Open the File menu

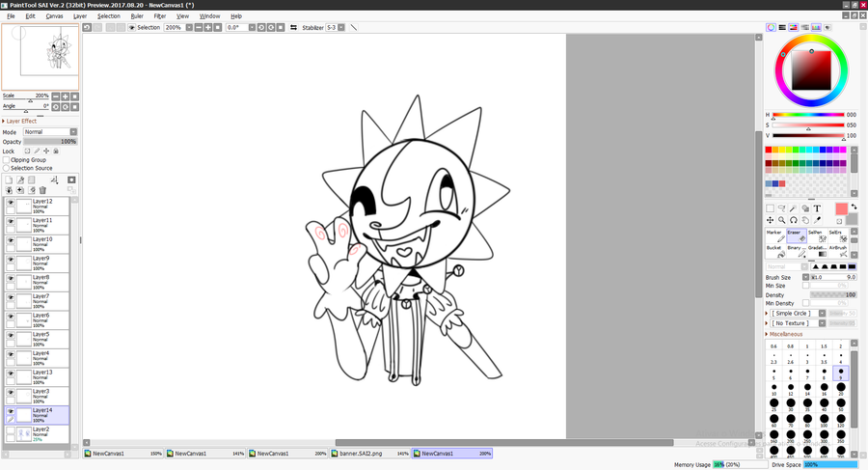click(11, 16)
